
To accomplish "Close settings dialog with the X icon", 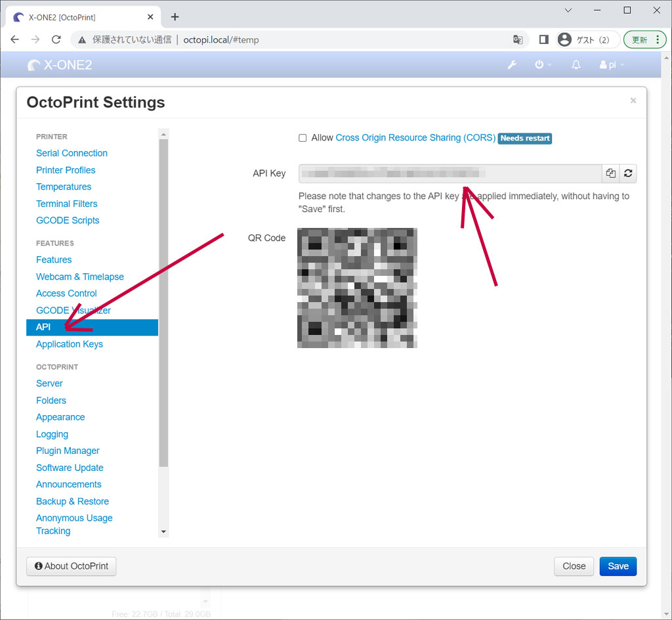I will [633, 100].
